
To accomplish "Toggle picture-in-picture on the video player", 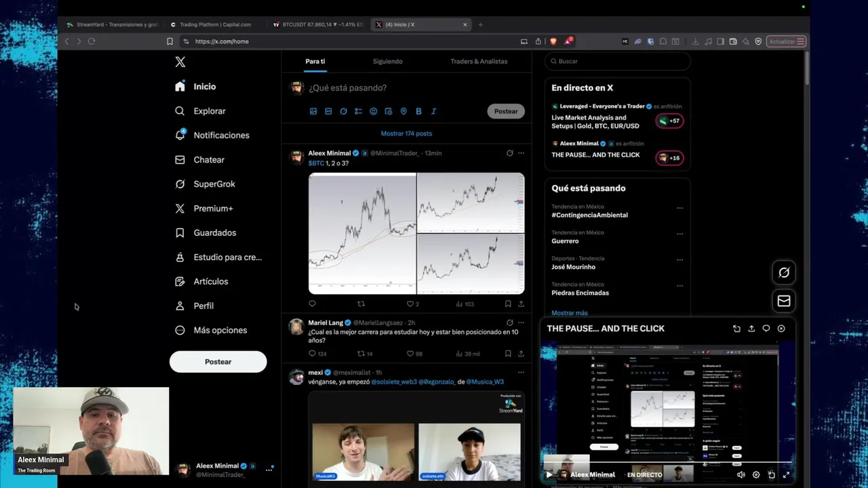I will [x=771, y=474].
